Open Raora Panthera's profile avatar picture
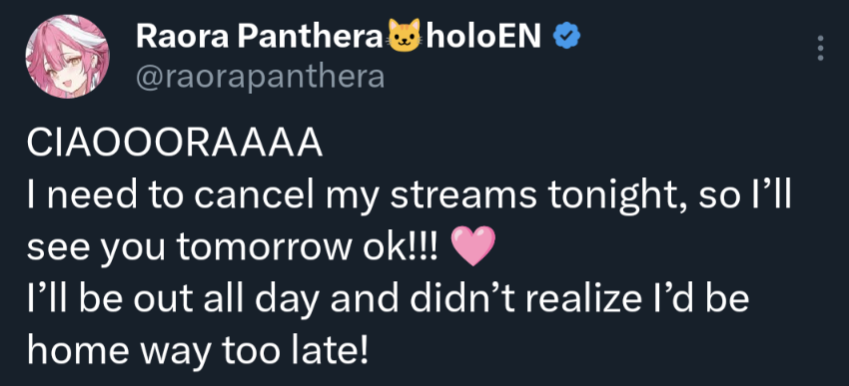This screenshot has height=386, width=849. point(67,57)
